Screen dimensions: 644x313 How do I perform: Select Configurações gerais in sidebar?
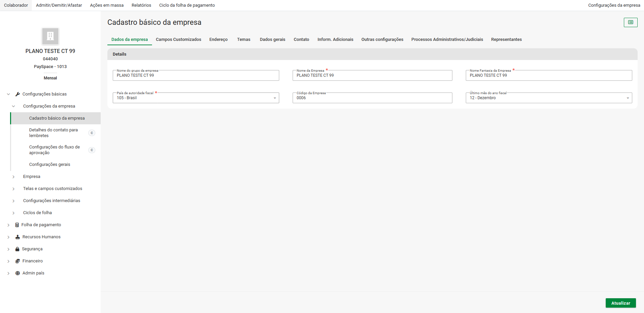(x=50, y=165)
